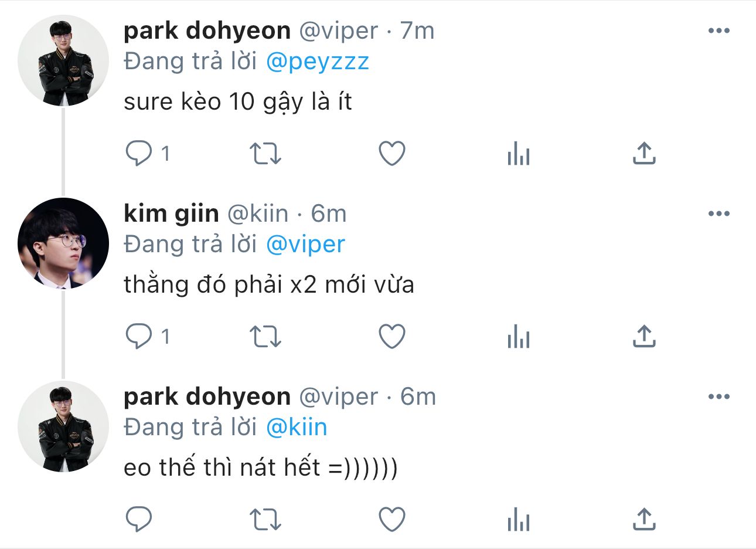The width and height of the screenshot is (756, 549).
Task: Open more options for viper's 7m tweet
Action: coord(719,30)
